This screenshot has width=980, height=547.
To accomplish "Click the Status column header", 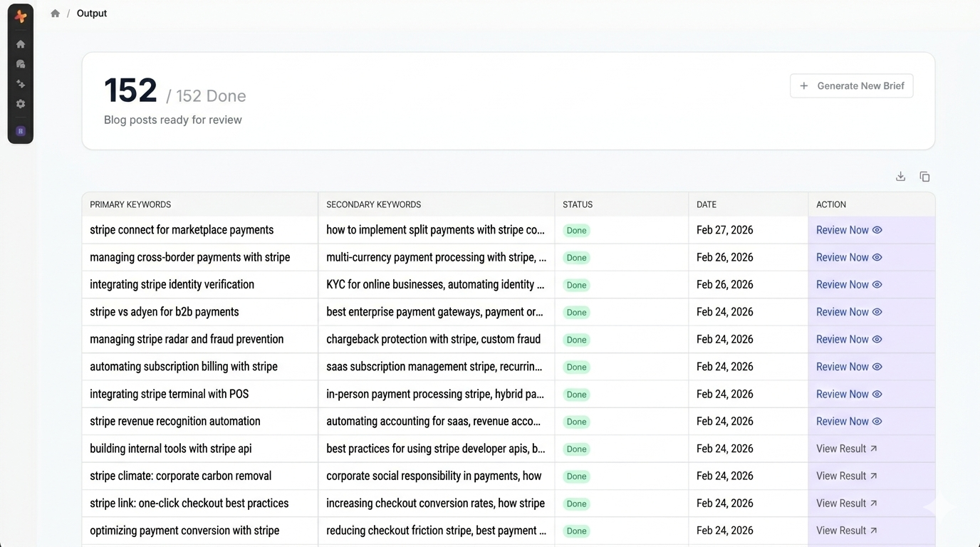I will tap(578, 204).
